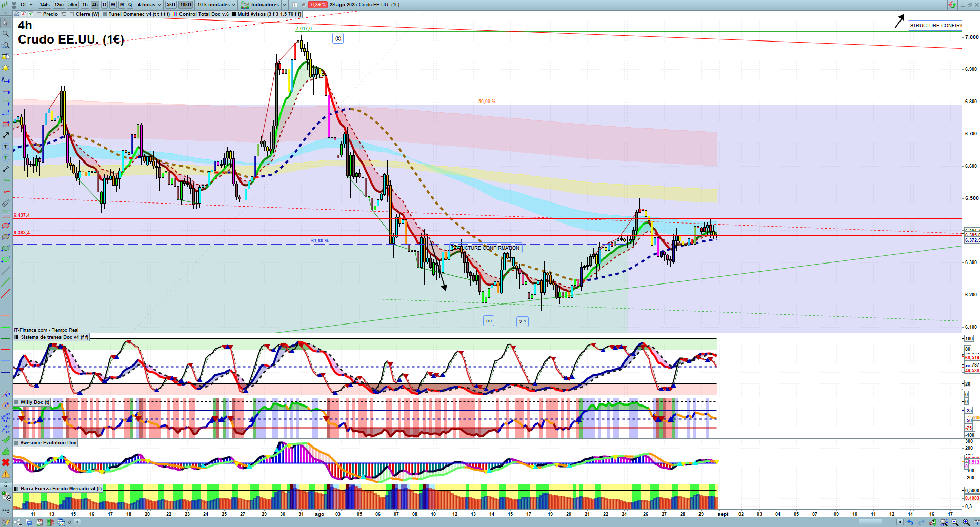Open the 4 horas timeframe dropdown
The width and height of the screenshot is (980, 527).
point(149,5)
